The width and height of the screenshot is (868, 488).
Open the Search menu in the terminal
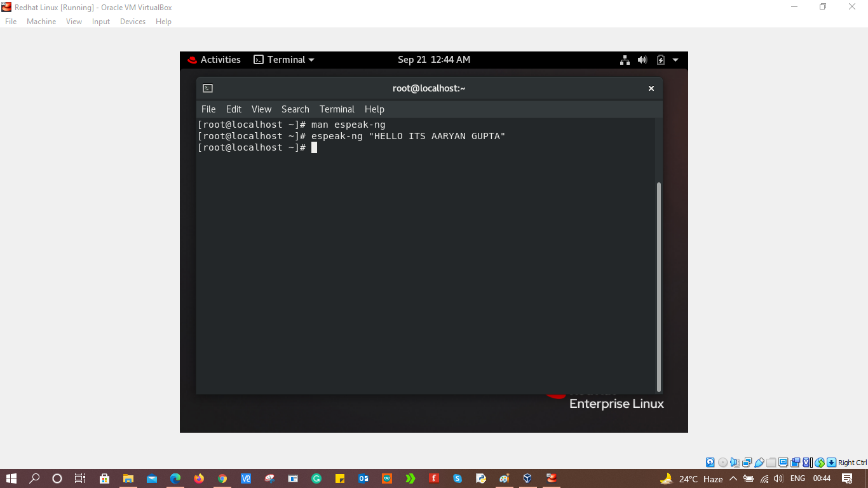click(295, 109)
